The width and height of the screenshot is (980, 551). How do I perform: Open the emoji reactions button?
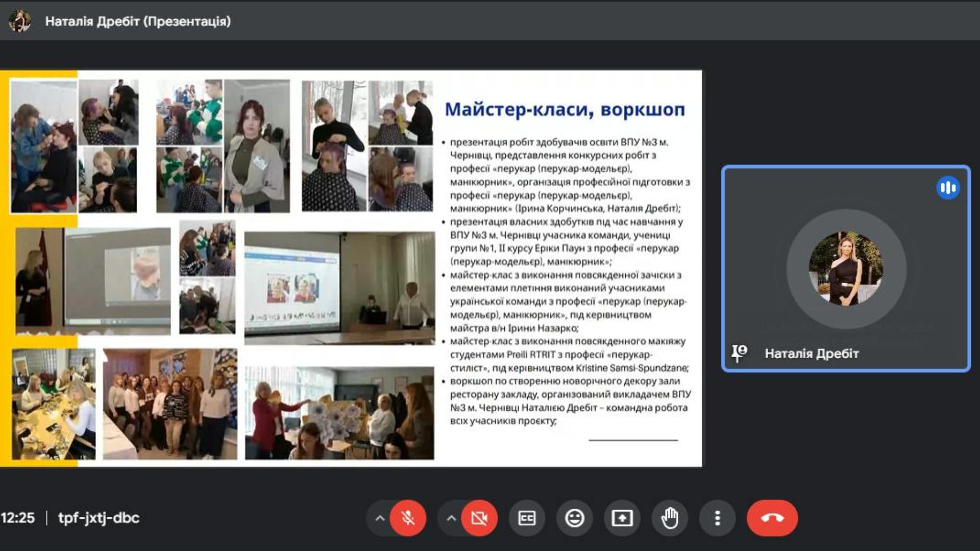point(574,518)
